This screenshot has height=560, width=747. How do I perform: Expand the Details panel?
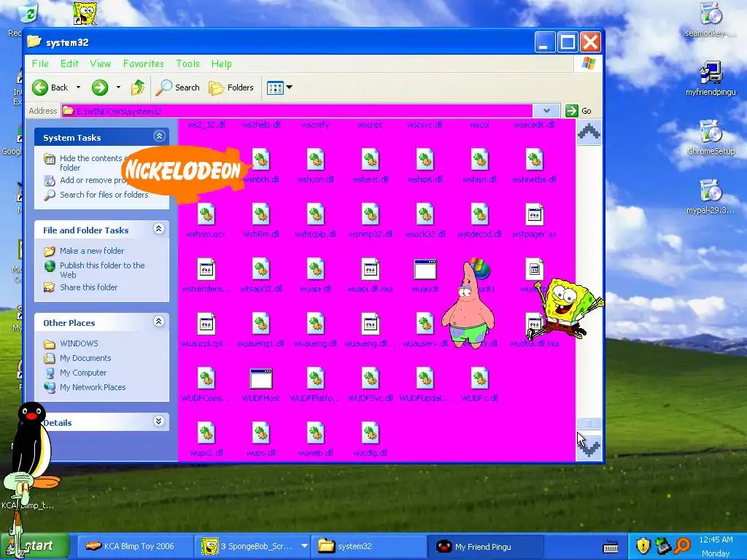[x=159, y=421]
